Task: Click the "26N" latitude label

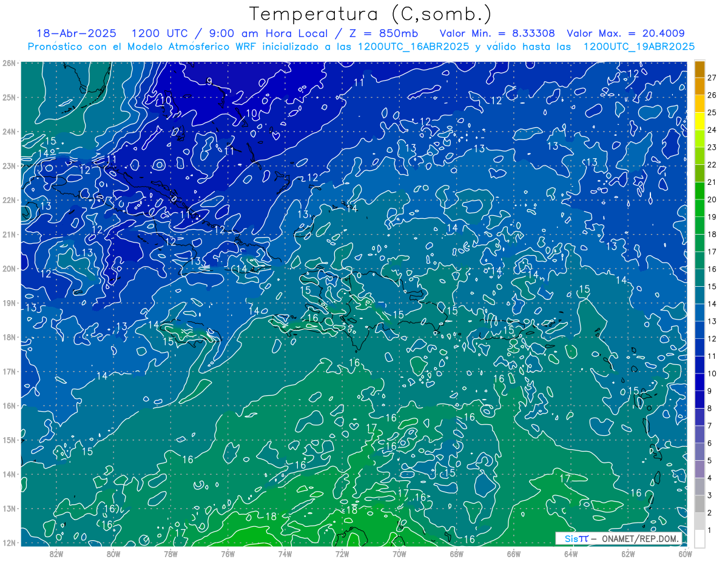Action: [9, 63]
